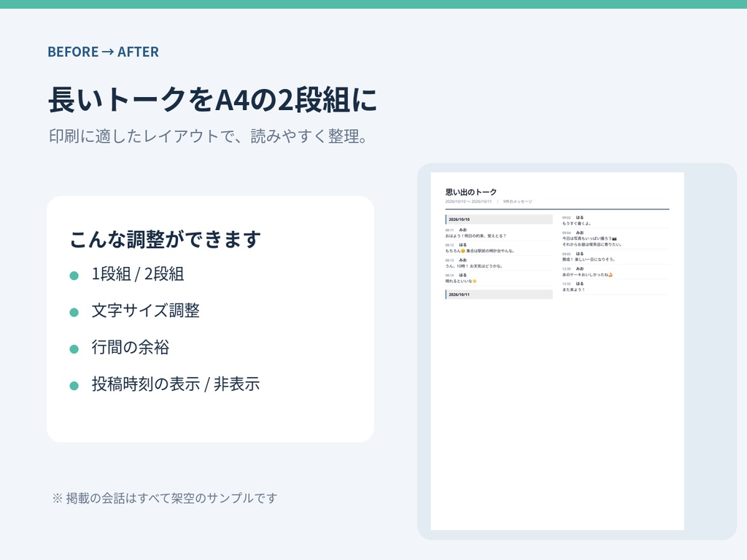This screenshot has height=560, width=747.
Task: Click the message 'また来よう！' in preview
Action: tap(573, 289)
